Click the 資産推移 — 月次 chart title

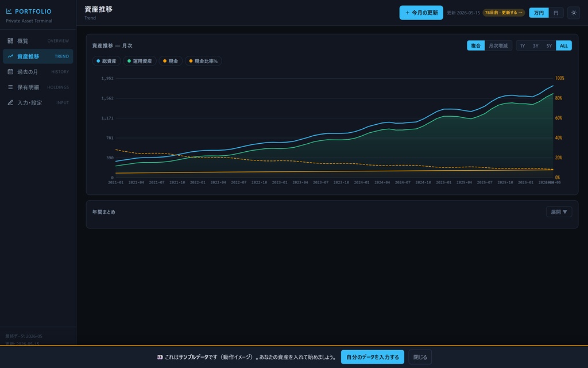point(112,45)
